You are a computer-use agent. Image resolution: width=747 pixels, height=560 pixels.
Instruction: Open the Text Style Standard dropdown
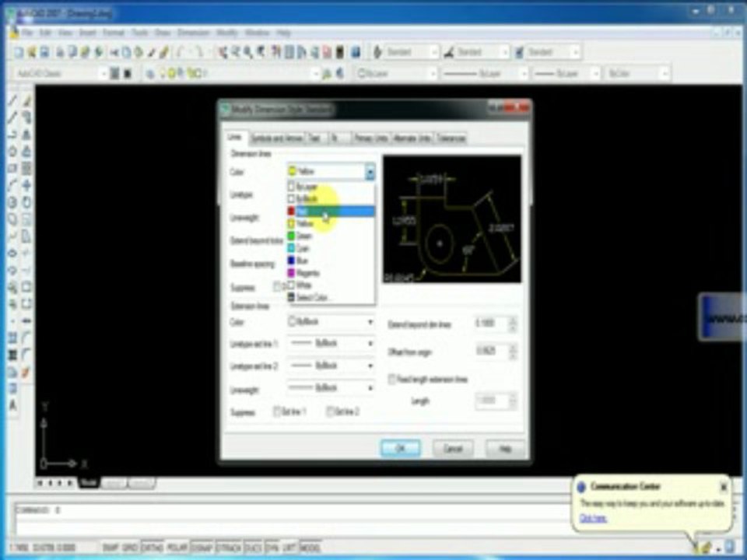click(412, 52)
